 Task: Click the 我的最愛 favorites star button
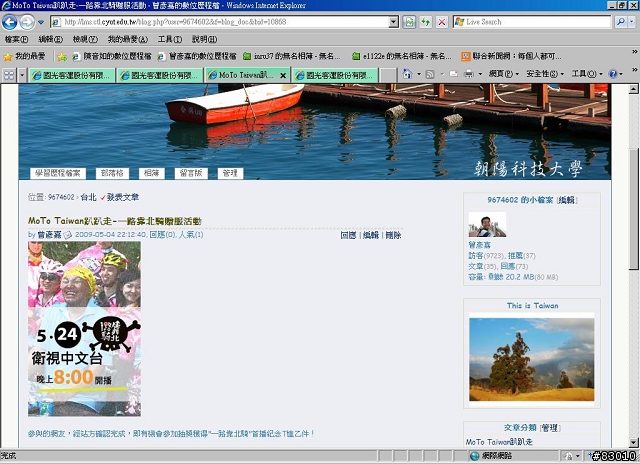tap(24, 56)
